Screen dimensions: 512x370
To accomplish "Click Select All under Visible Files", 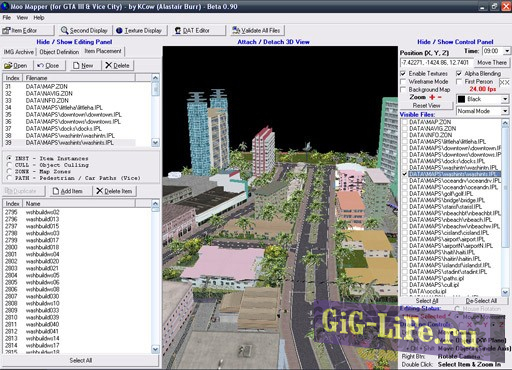I will (427, 301).
